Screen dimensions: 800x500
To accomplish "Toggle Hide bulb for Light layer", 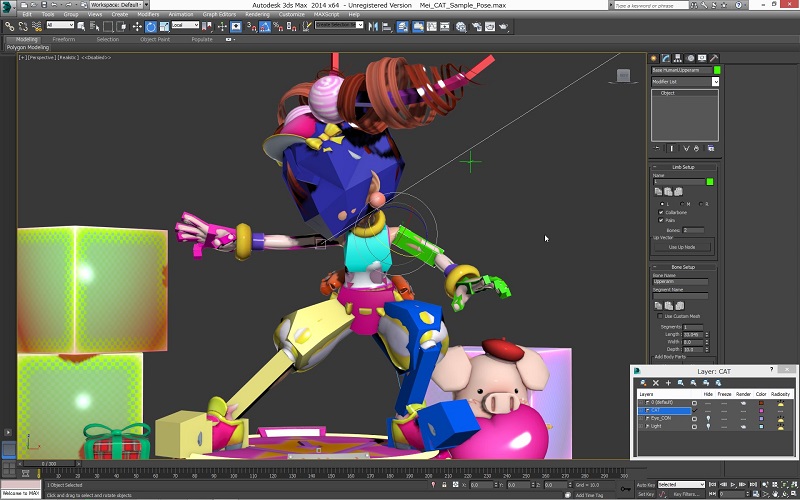I will (x=708, y=427).
